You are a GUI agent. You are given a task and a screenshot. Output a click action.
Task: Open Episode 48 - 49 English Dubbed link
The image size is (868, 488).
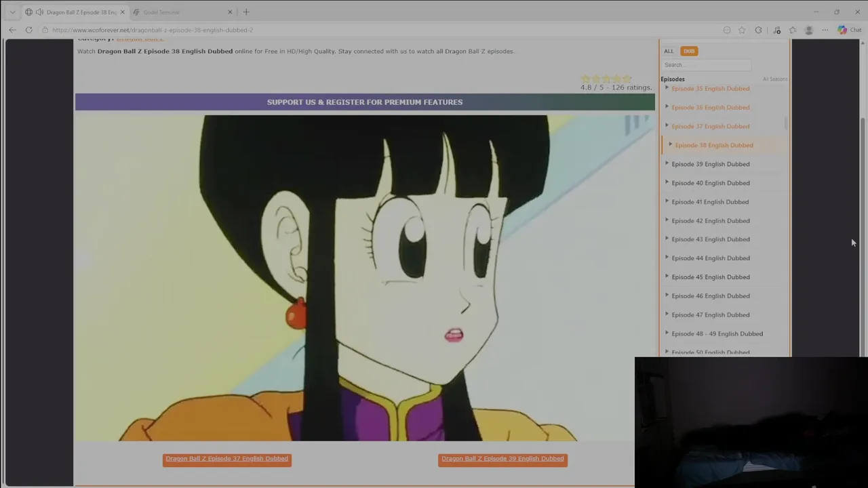coord(717,334)
